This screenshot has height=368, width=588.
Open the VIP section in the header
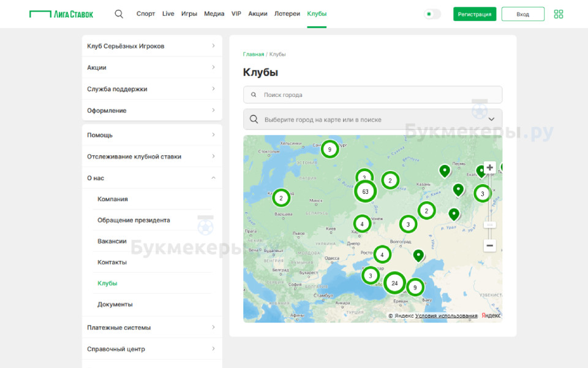click(236, 14)
